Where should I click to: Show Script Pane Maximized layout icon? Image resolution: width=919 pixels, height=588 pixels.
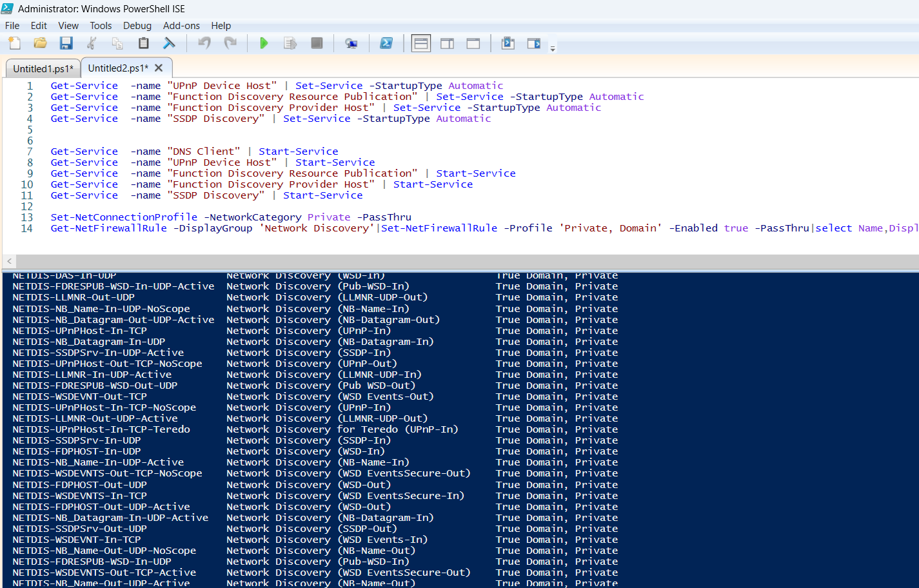(473, 43)
